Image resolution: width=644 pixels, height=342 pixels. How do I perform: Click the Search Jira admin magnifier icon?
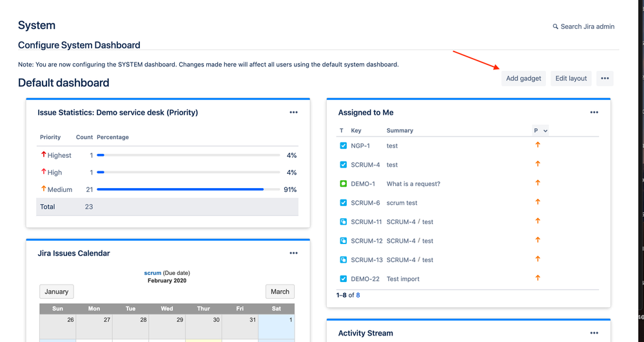coord(555,26)
